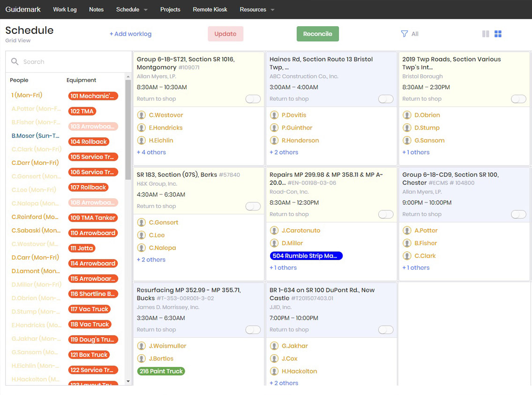Expand +1 others in 2019 Twp Roads card
Screen dimensions: 532x395
[416, 152]
